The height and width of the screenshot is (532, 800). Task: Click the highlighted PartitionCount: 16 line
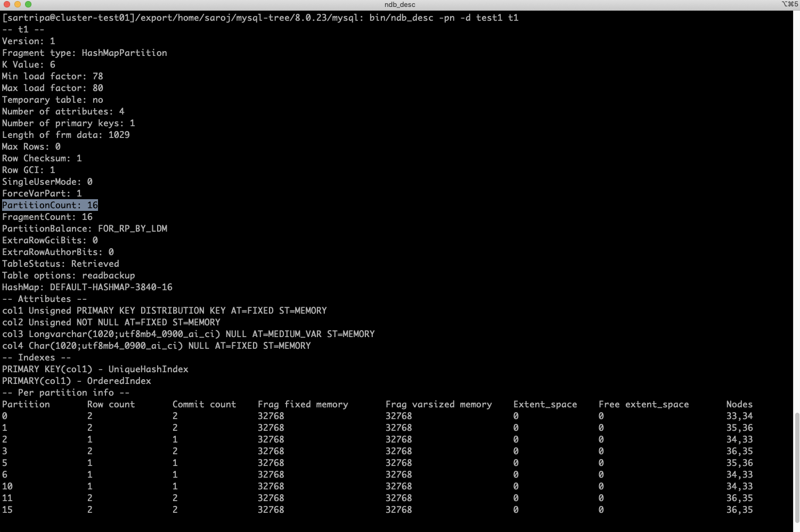point(50,205)
